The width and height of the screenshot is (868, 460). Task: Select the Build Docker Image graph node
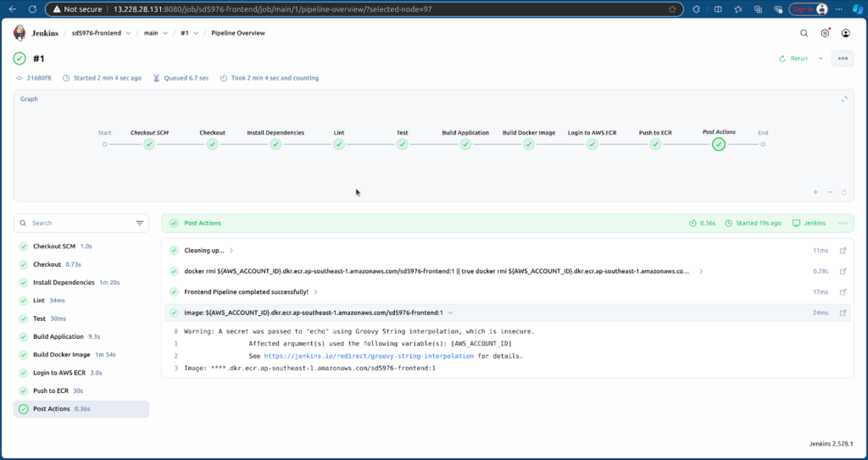529,145
